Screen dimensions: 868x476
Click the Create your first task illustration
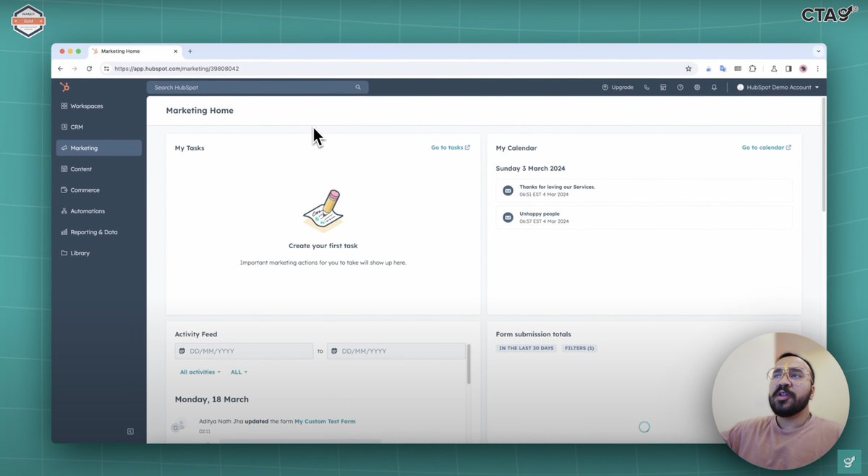323,211
